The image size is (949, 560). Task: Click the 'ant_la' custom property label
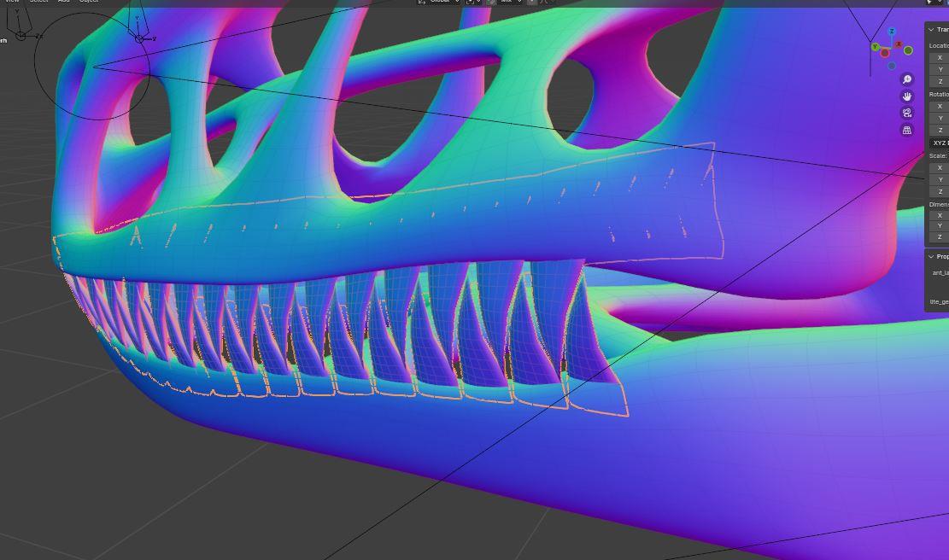tap(940, 273)
